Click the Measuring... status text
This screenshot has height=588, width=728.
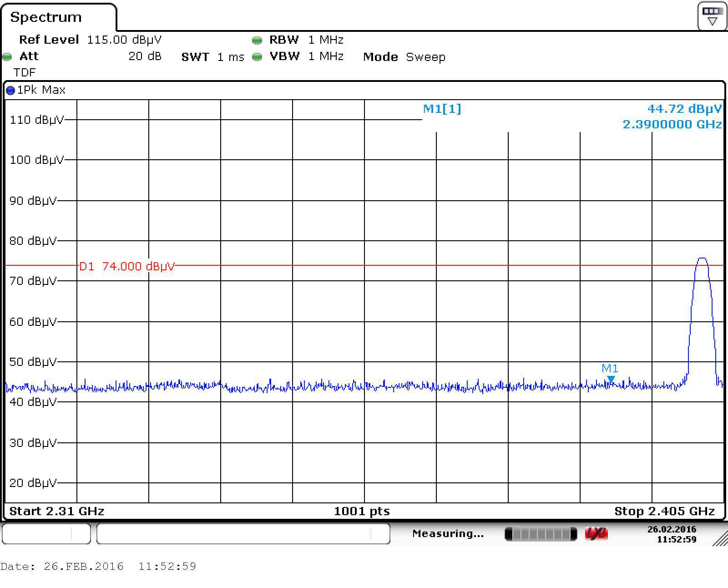point(448,533)
